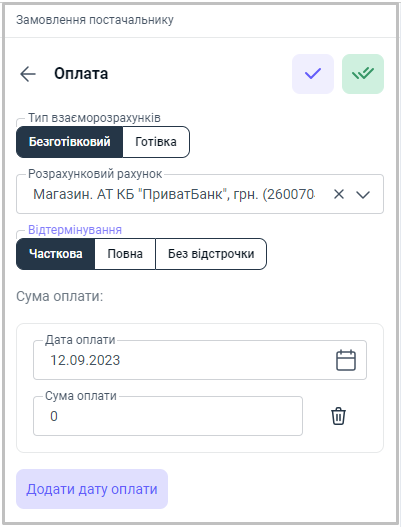Screen dimensions: 401x527
Task: Switch settlement type to Готівка
Action: point(156,142)
